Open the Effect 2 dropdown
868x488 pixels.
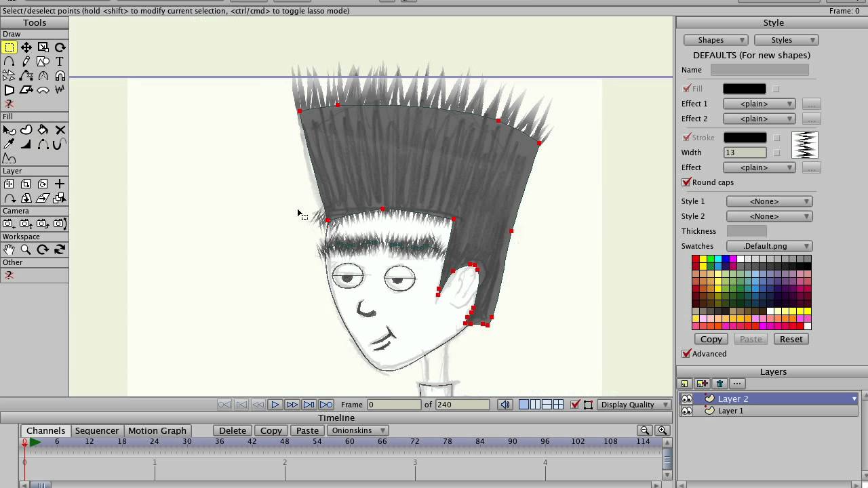coord(759,119)
